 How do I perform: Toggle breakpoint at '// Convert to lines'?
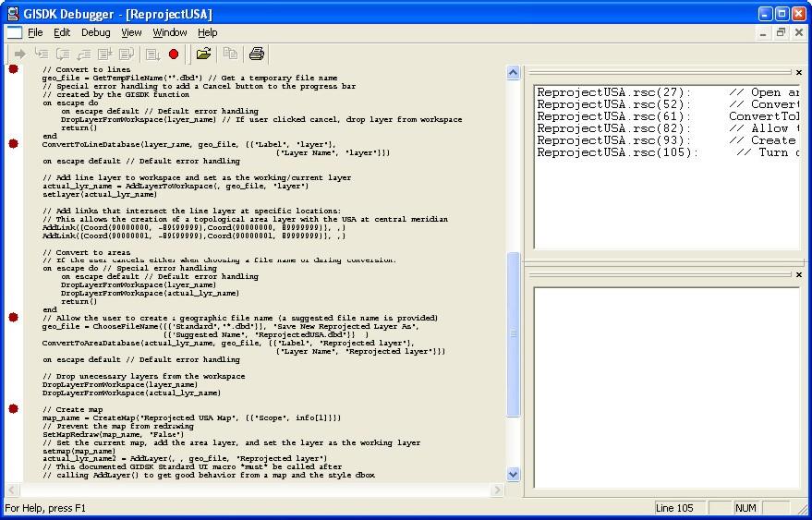click(x=14, y=68)
